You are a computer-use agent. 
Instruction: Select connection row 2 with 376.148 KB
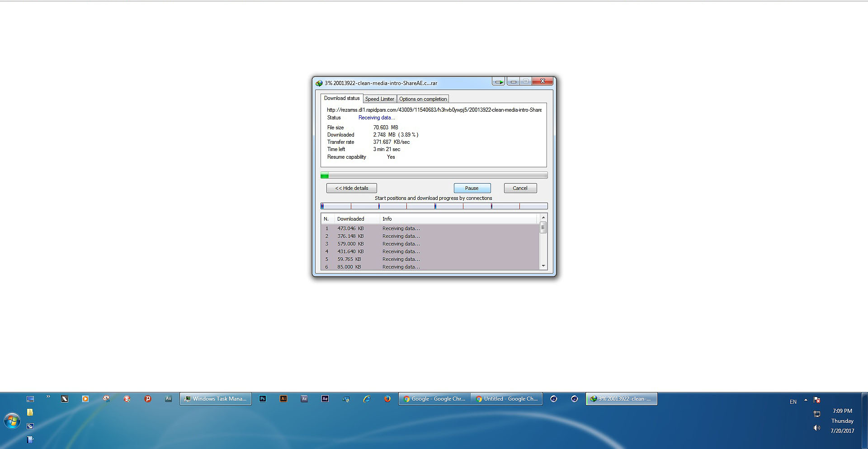click(430, 236)
